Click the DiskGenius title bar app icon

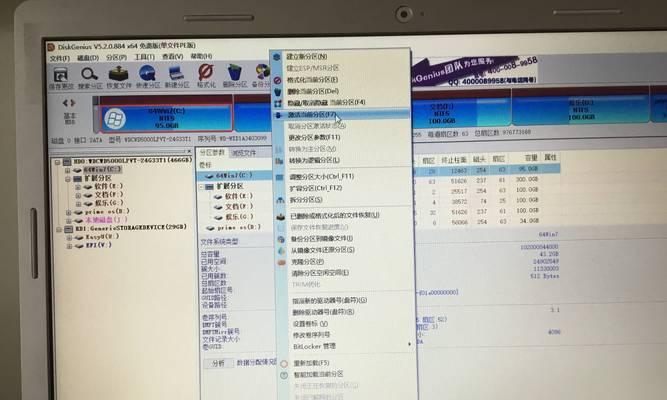pyautogui.click(x=51, y=47)
